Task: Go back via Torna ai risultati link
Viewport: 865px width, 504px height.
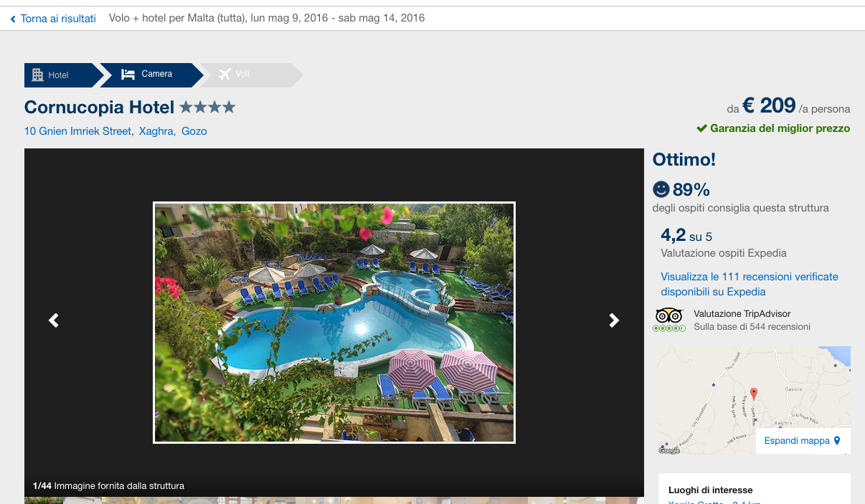Action: coord(58,19)
